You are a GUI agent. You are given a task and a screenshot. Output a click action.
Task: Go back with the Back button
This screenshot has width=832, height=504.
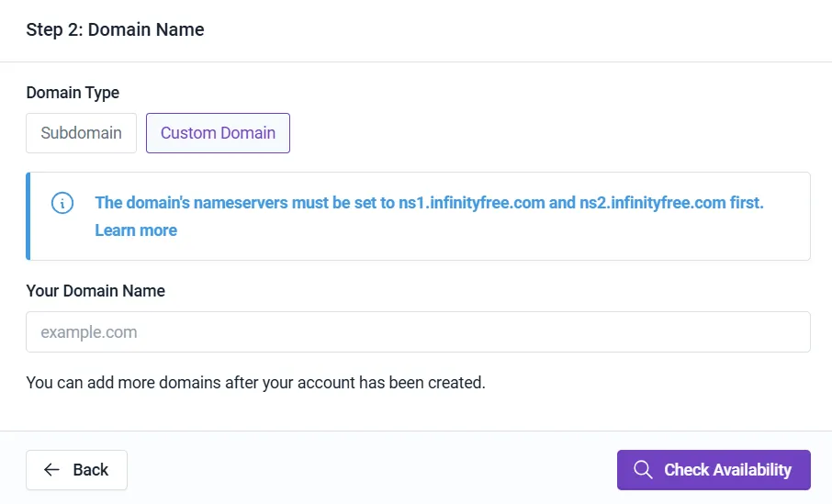[x=76, y=470]
